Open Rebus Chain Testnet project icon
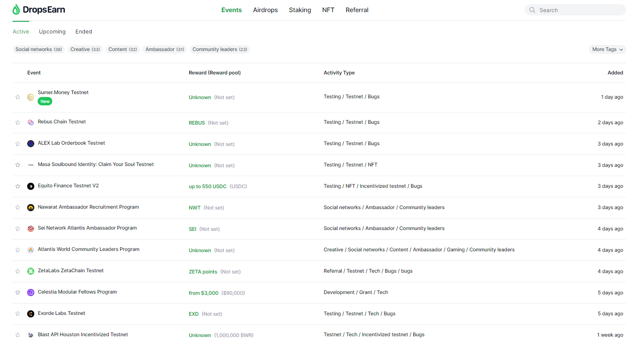Screen dimensions: 644x345 click(x=31, y=123)
